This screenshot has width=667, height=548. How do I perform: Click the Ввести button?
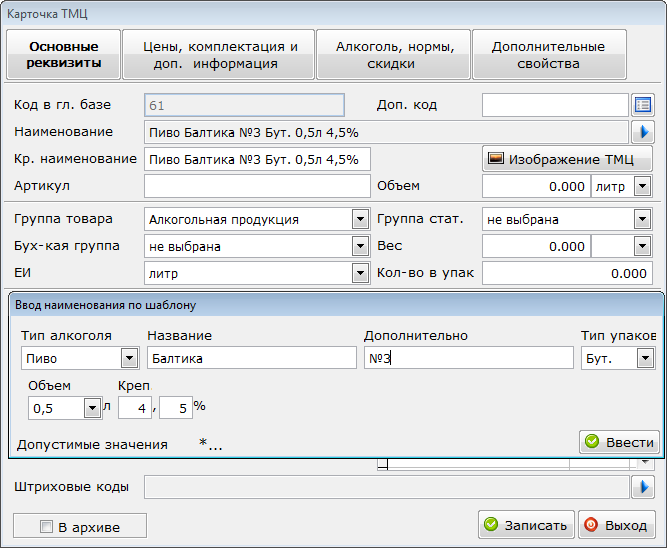point(619,442)
